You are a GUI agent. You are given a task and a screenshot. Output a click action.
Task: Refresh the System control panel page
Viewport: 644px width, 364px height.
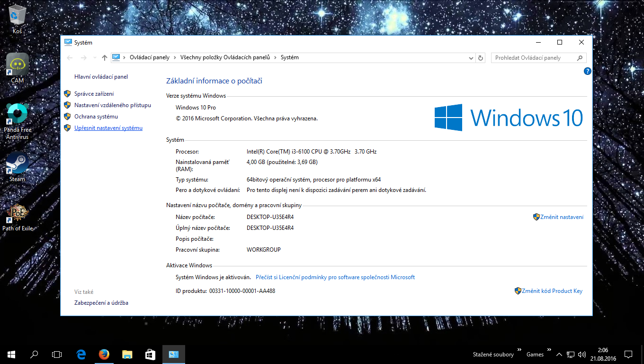pyautogui.click(x=481, y=58)
